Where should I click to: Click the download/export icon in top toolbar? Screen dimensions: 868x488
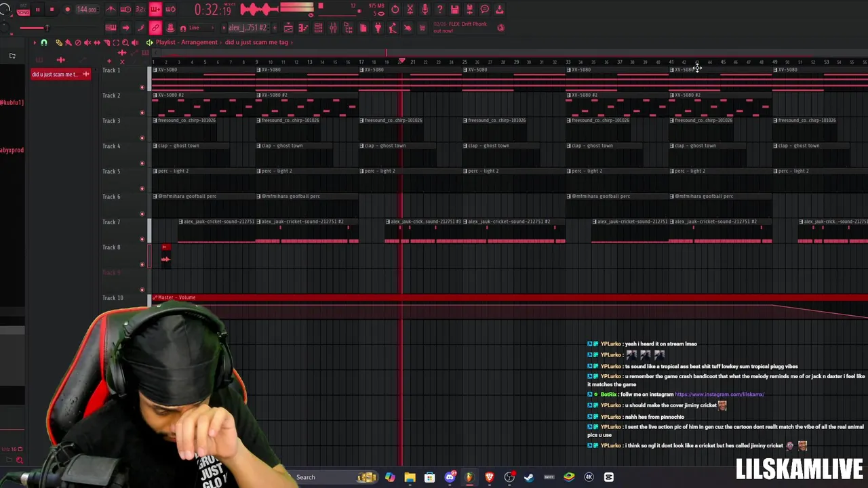click(x=499, y=9)
